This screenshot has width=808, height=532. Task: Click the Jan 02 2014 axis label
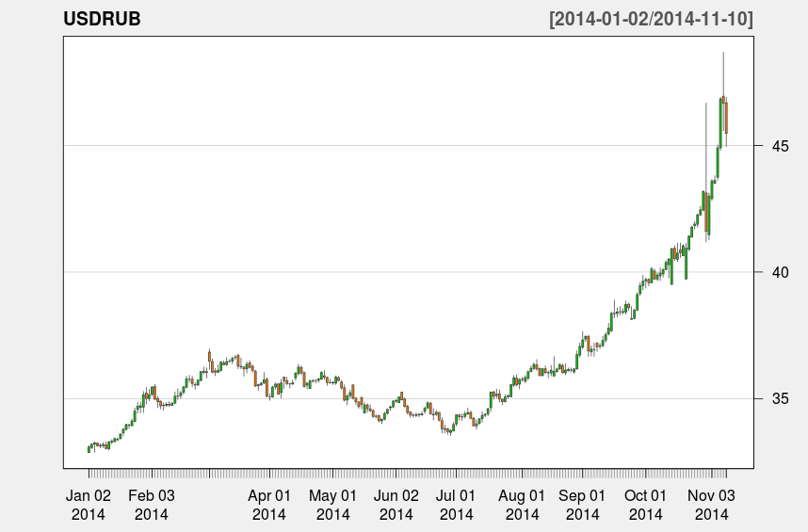click(89, 505)
